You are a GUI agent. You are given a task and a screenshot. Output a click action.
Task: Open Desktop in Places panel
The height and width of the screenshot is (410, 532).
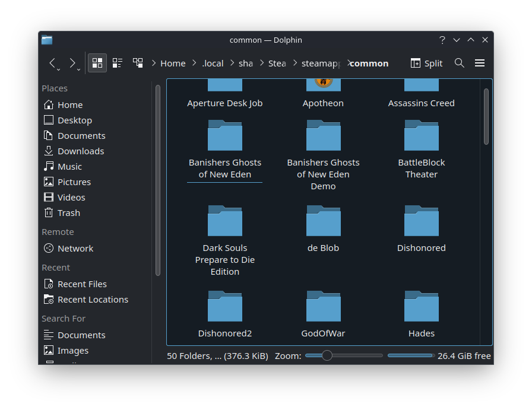[x=96, y=120]
